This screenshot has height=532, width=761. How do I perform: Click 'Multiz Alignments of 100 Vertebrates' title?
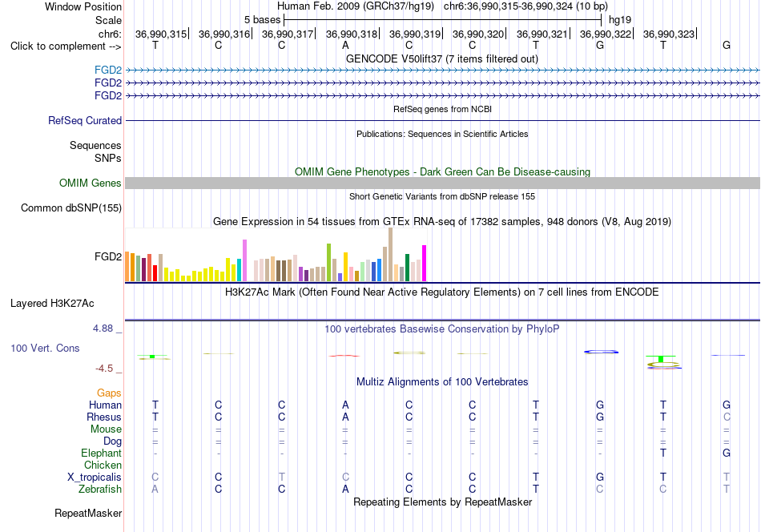click(442, 382)
